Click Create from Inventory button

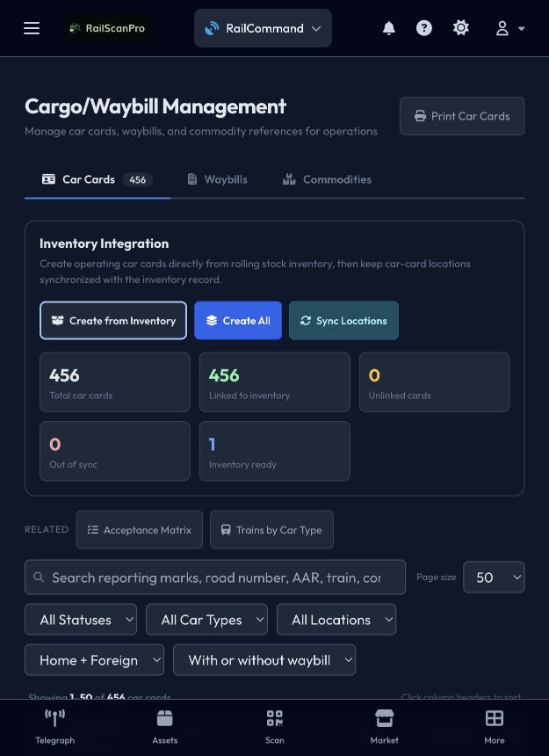(113, 320)
